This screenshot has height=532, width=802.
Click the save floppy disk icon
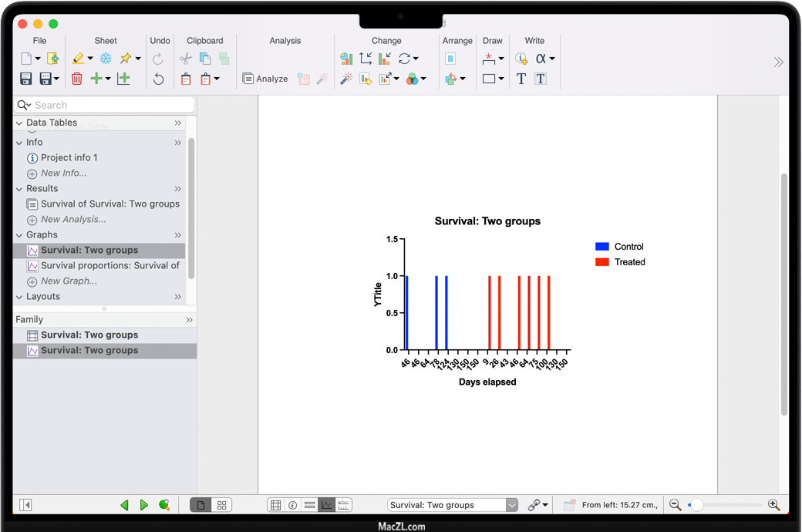[26, 79]
